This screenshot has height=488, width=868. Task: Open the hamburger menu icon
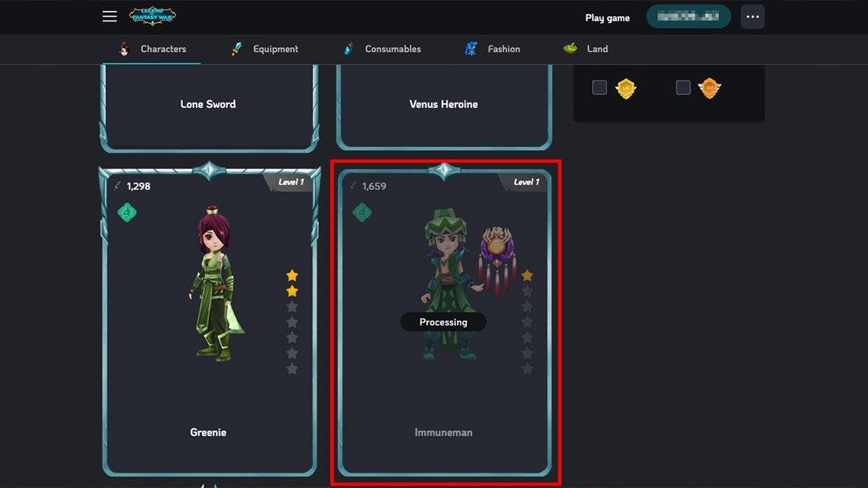tap(110, 17)
